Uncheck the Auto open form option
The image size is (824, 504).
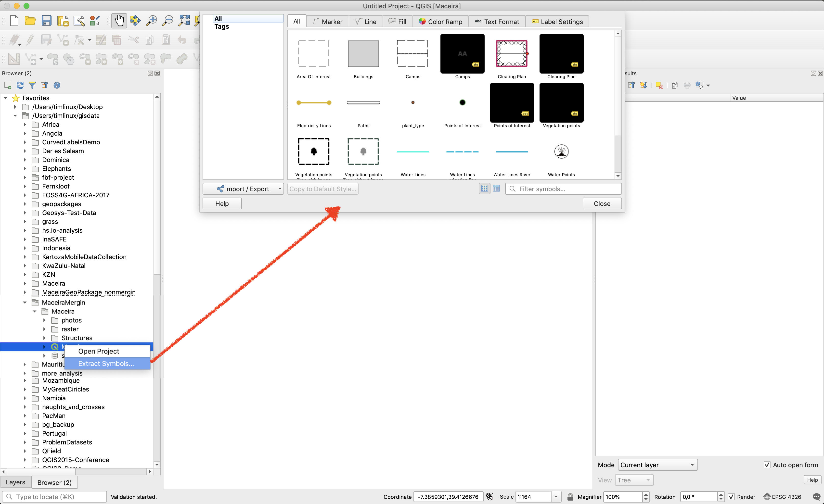tap(767, 465)
